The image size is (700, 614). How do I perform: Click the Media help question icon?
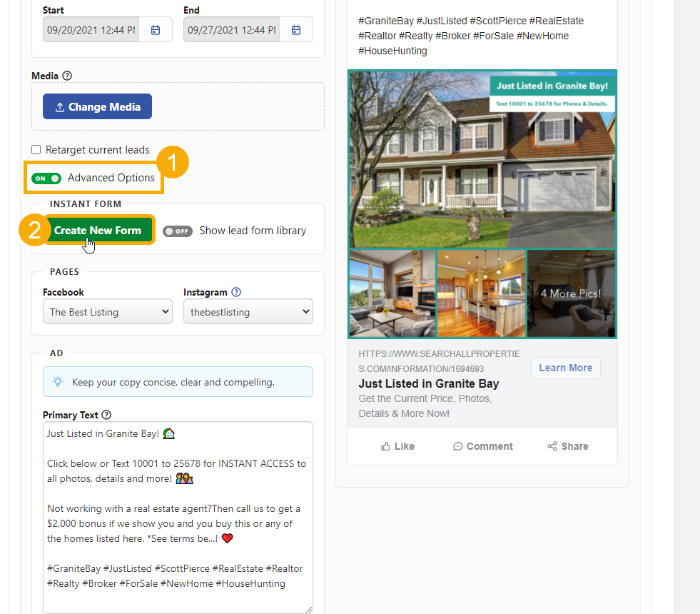point(67,76)
